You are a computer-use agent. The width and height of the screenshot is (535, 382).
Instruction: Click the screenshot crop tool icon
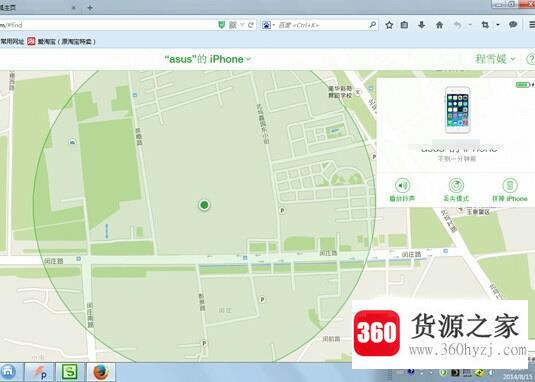485,25
